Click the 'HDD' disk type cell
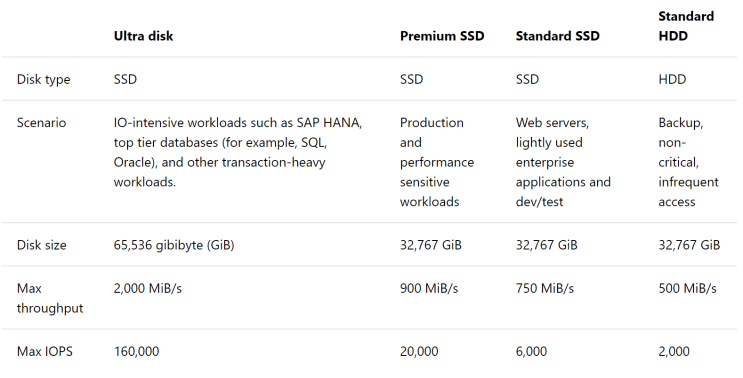The height and width of the screenshot is (378, 743). pyautogui.click(x=672, y=79)
